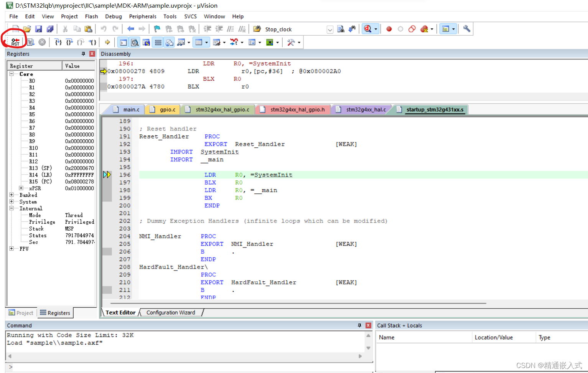Screen dimensions: 588x373
Task: Open a file with the folder icon
Action: point(27,29)
